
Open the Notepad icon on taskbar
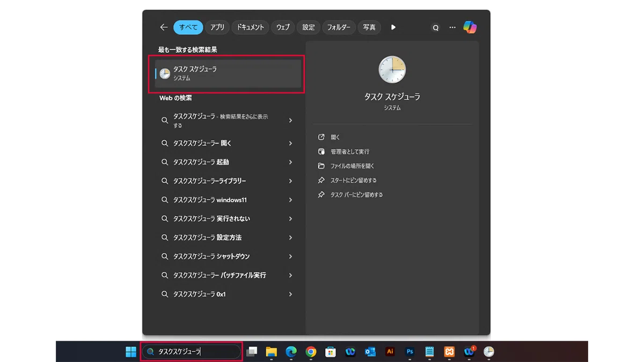pos(430,352)
